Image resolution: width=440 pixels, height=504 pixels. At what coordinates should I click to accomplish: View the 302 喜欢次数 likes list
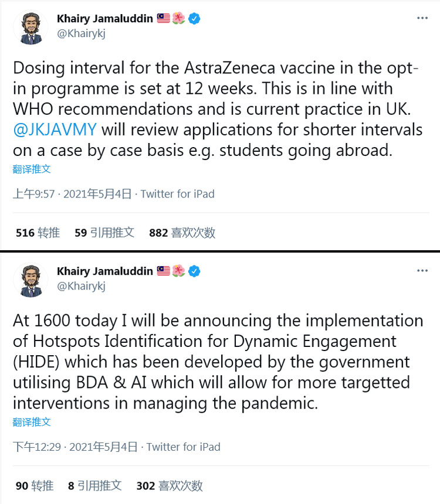(x=170, y=485)
